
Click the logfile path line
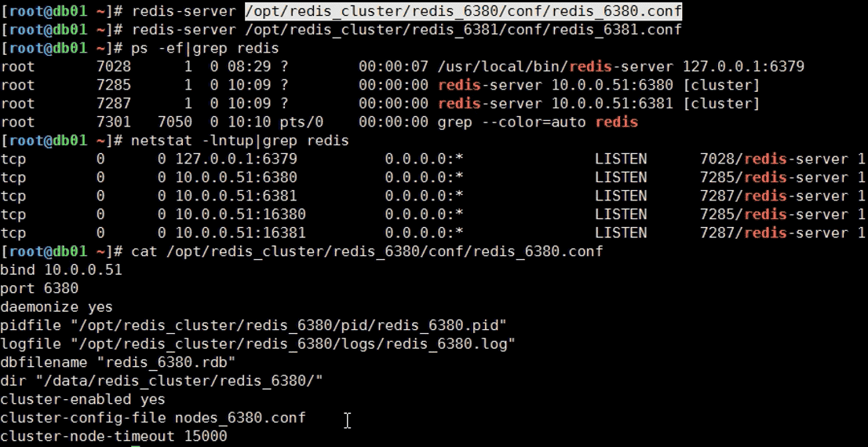[x=257, y=344]
